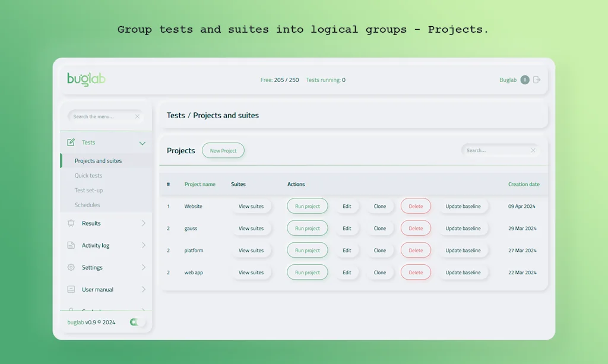Collapse the Tests menu section chevron

click(142, 143)
